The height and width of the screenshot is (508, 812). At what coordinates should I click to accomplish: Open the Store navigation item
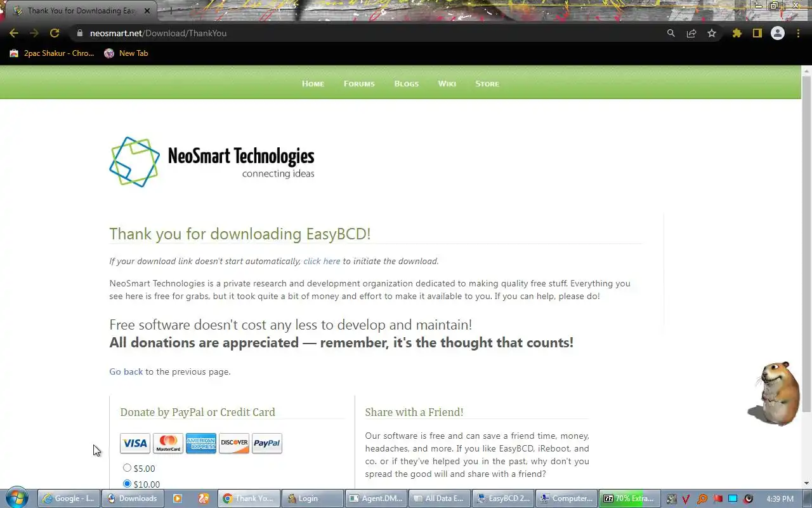tap(487, 83)
